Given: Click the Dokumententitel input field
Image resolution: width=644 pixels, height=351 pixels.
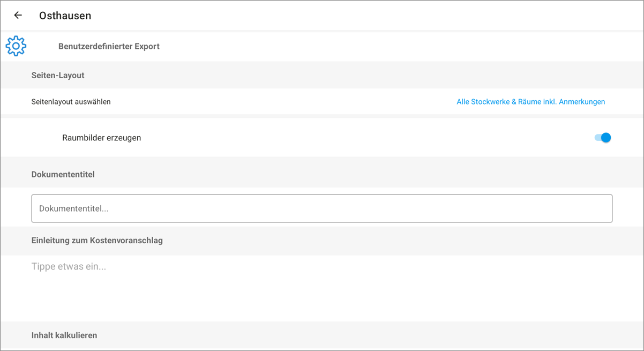Looking at the screenshot, I should [x=321, y=208].
